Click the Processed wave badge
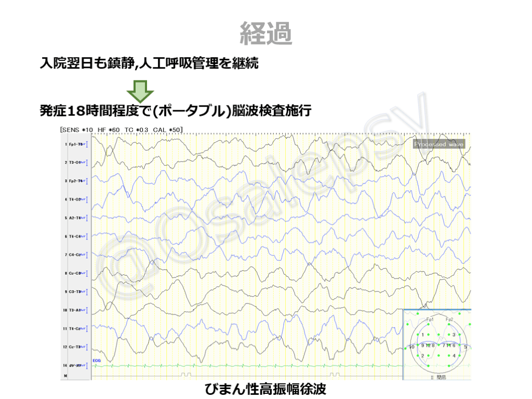 pos(438,144)
